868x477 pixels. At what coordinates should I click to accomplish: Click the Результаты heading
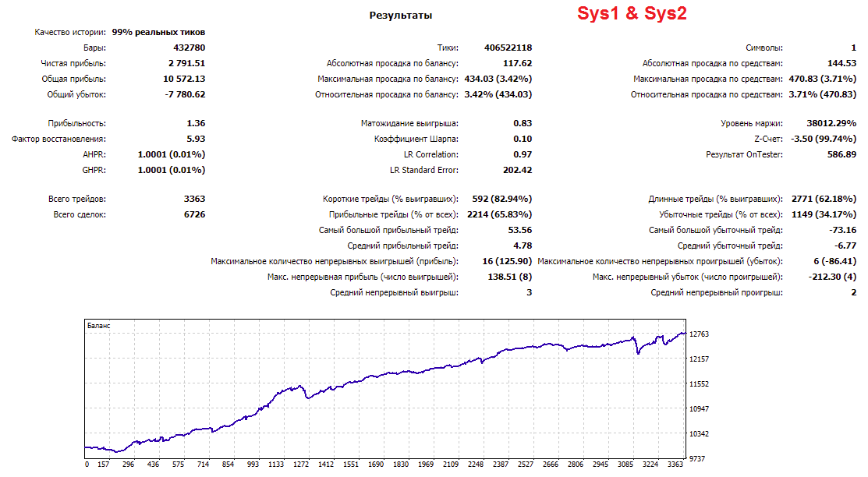(x=401, y=16)
